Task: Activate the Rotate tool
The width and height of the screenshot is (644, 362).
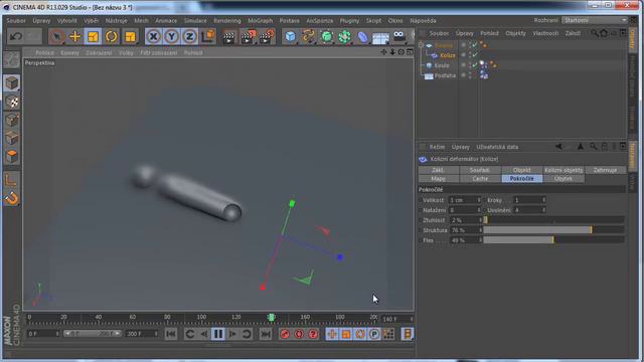Action: tap(111, 36)
